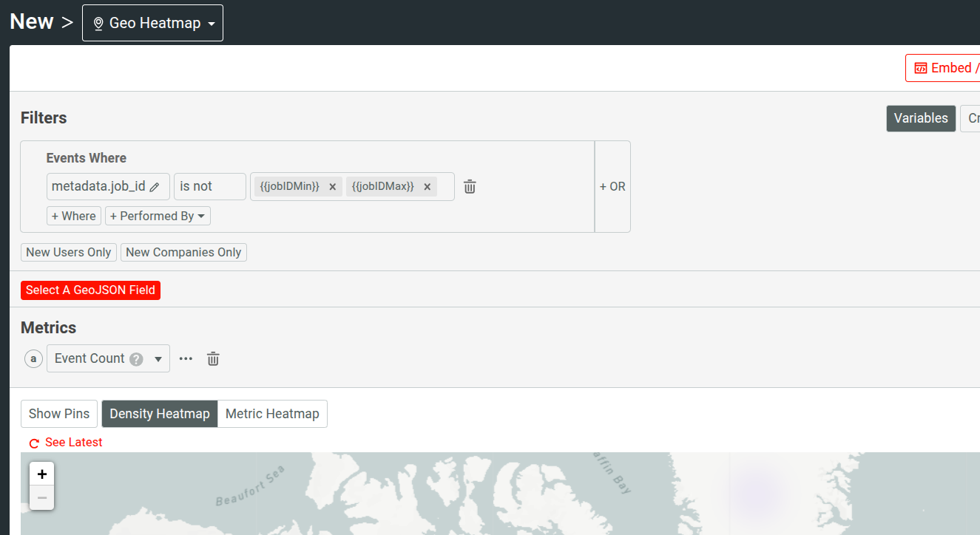Toggle the New Companies Only filter
This screenshot has width=980, height=535.
tap(183, 252)
